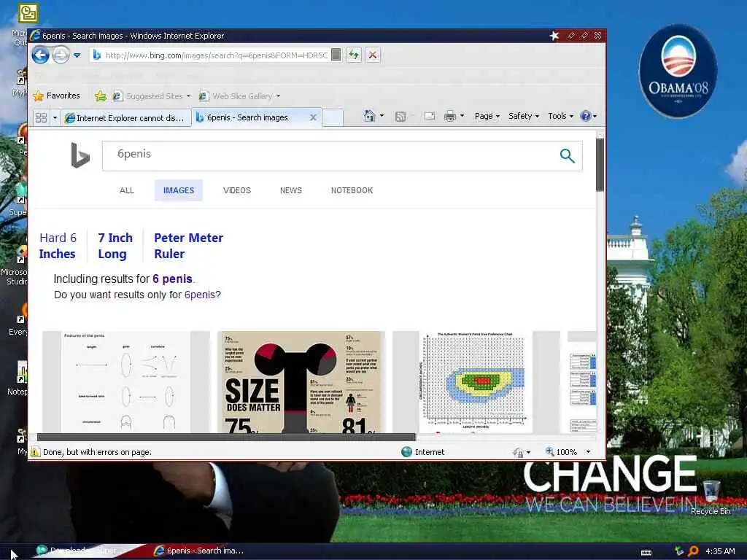
Task: Click the browser Forward arrow button
Action: (61, 55)
